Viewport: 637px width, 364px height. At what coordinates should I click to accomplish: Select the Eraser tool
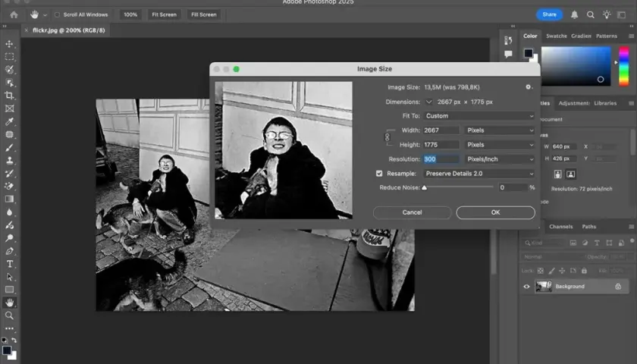click(9, 186)
